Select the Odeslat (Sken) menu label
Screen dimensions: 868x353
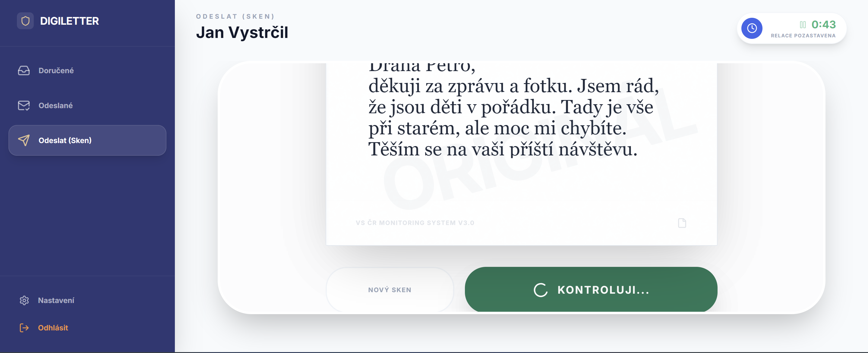click(65, 140)
